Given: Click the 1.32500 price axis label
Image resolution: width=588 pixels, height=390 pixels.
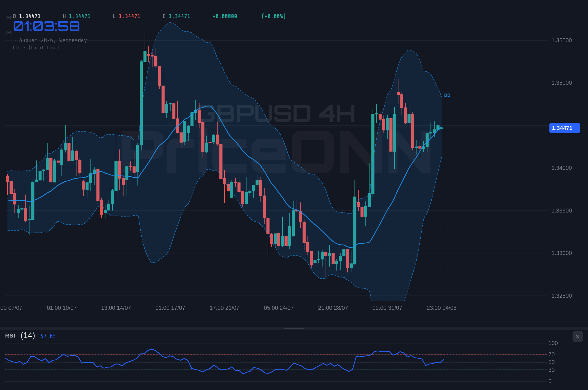Looking at the screenshot, I should click(x=562, y=296).
